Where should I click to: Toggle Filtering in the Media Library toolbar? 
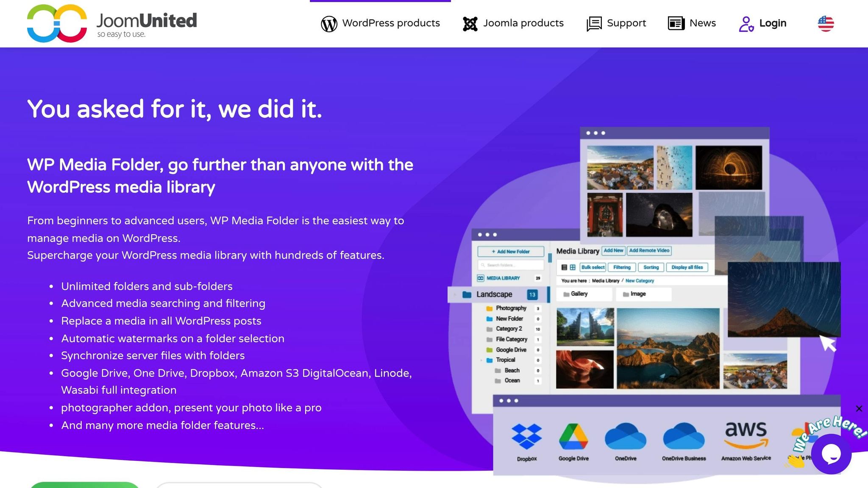click(622, 267)
